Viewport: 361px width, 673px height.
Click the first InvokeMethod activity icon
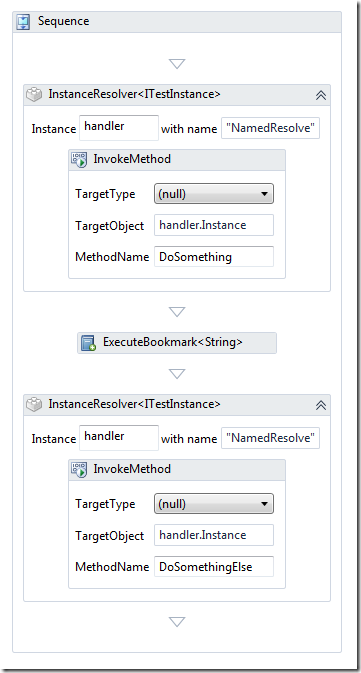point(79,159)
